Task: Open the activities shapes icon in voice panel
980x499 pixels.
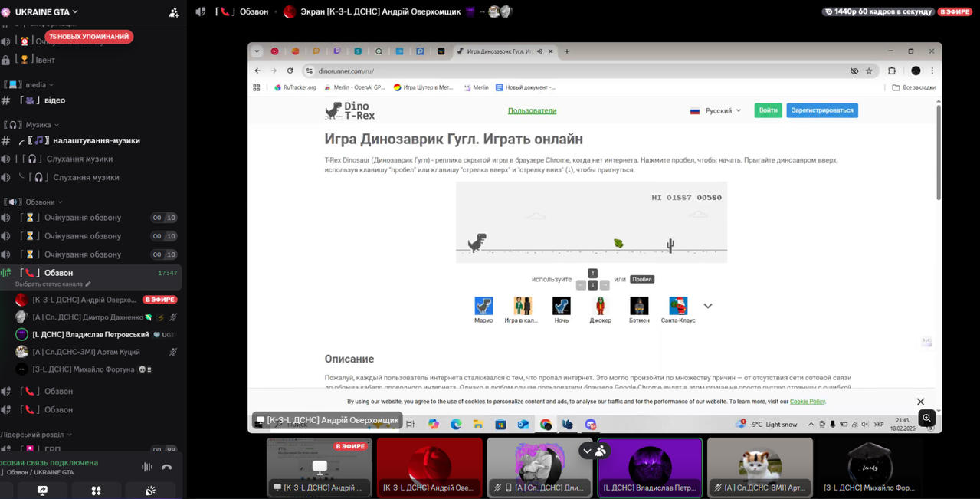Action: [x=96, y=491]
